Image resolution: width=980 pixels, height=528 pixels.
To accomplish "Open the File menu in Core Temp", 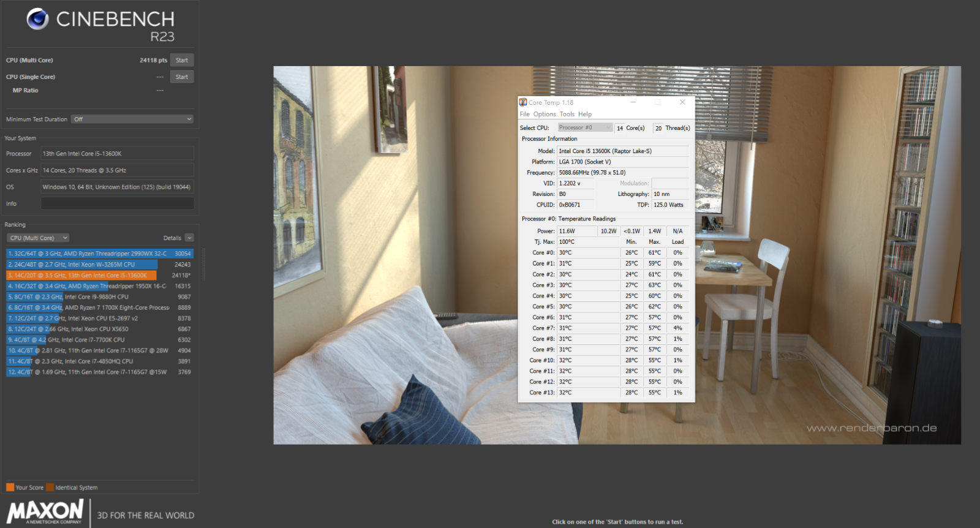I will pos(524,114).
